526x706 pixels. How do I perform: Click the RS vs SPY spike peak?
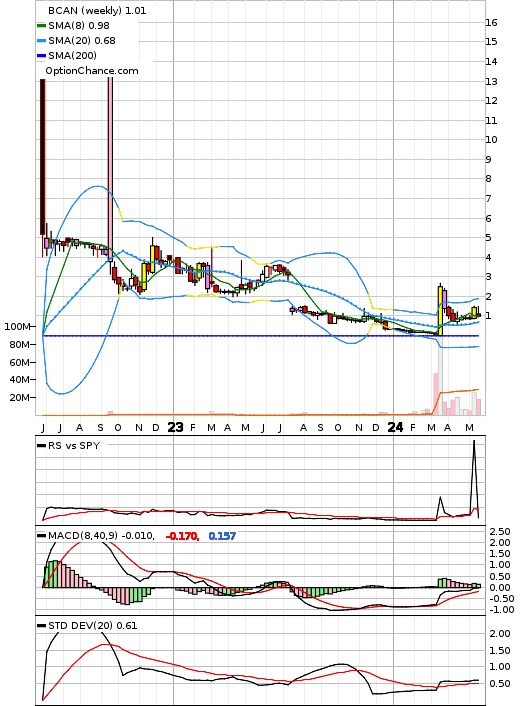coord(474,442)
